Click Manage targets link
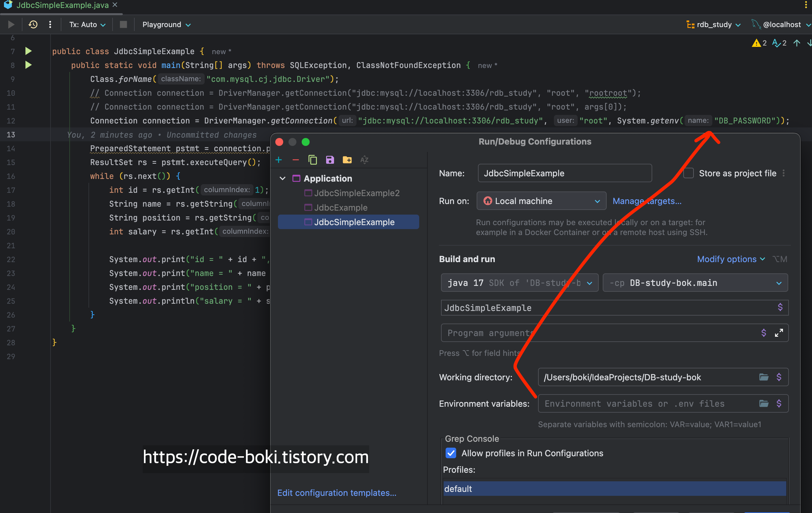Viewport: 812px width, 513px height. pos(646,201)
